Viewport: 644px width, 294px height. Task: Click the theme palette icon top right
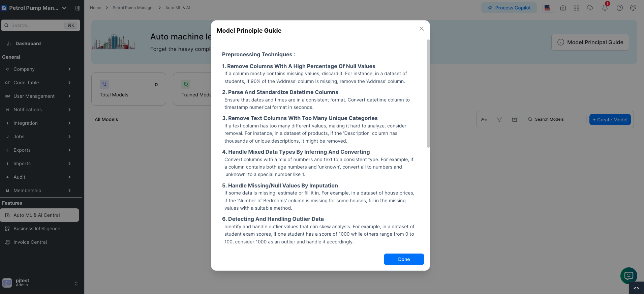point(633,7)
